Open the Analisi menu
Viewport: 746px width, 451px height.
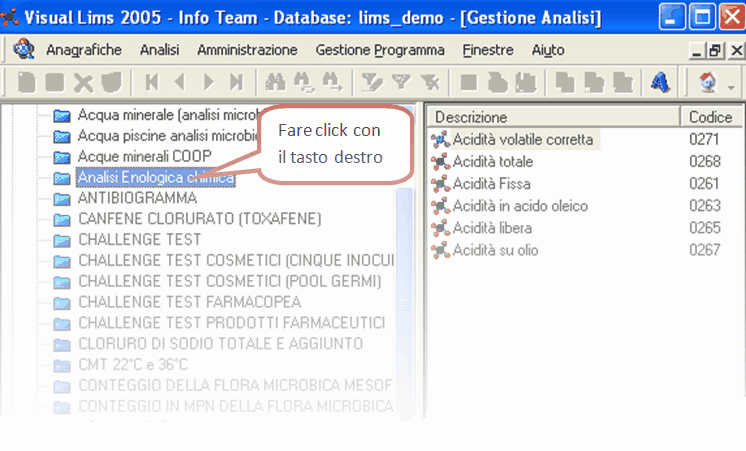click(x=159, y=50)
